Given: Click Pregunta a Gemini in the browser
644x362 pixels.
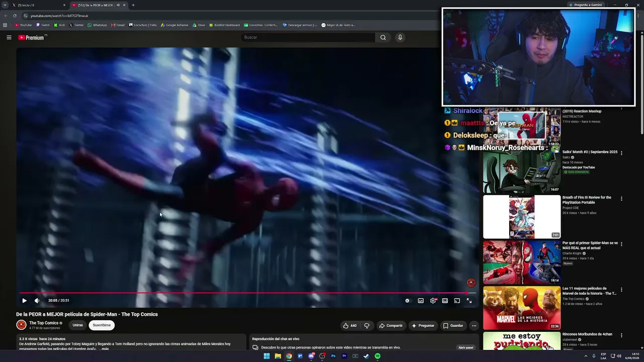Looking at the screenshot, I should (587, 5).
